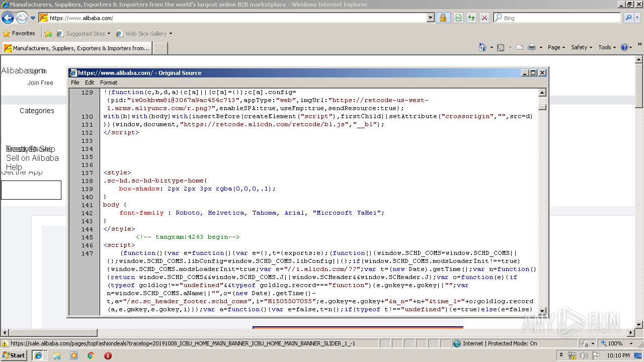The width and height of the screenshot is (644, 362).
Task: Click the empty search box on the webpage
Action: click(31, 190)
